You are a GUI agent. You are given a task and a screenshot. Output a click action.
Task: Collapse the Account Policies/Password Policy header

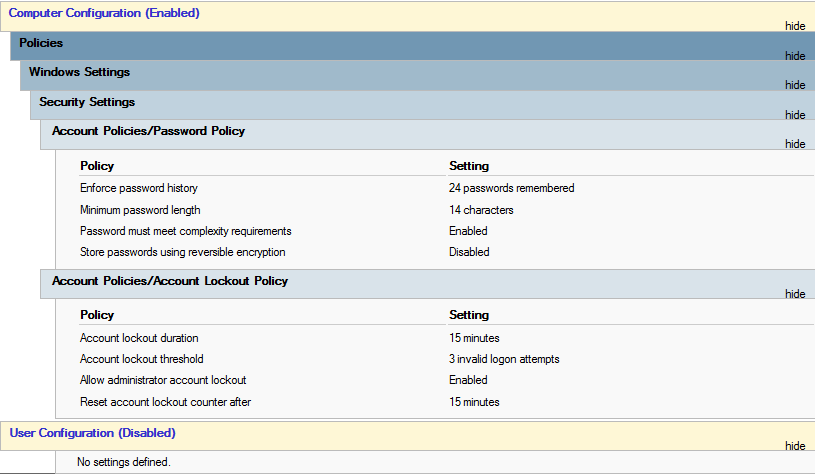148,131
